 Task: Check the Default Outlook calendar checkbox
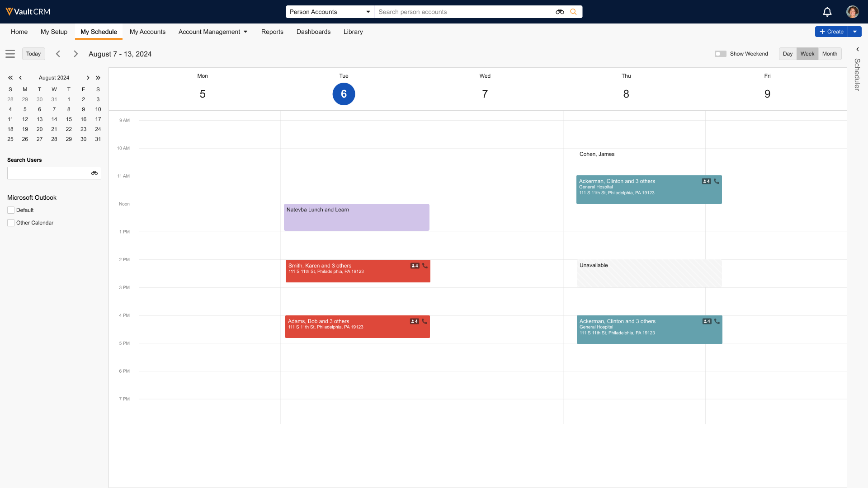pyautogui.click(x=11, y=210)
